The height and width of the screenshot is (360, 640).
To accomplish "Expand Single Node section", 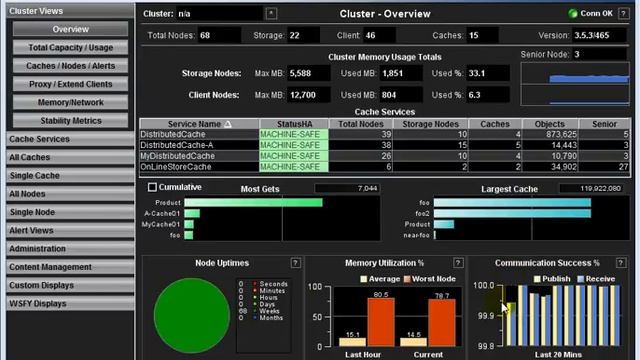I will pyautogui.click(x=70, y=212).
